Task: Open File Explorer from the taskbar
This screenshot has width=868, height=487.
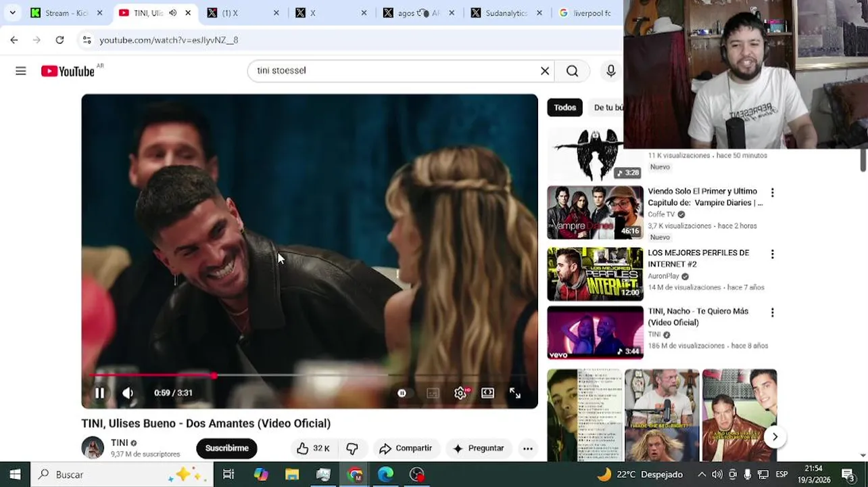Action: 292,474
